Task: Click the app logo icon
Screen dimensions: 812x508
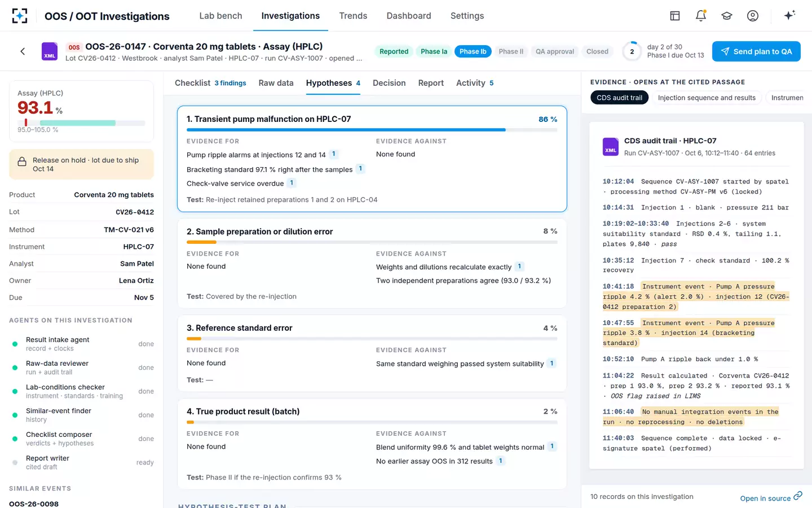Action: (x=20, y=16)
